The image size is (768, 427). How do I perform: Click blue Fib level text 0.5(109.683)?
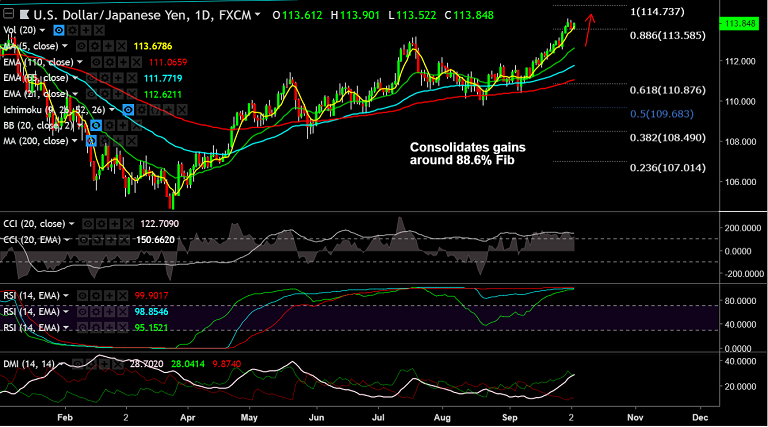point(662,114)
